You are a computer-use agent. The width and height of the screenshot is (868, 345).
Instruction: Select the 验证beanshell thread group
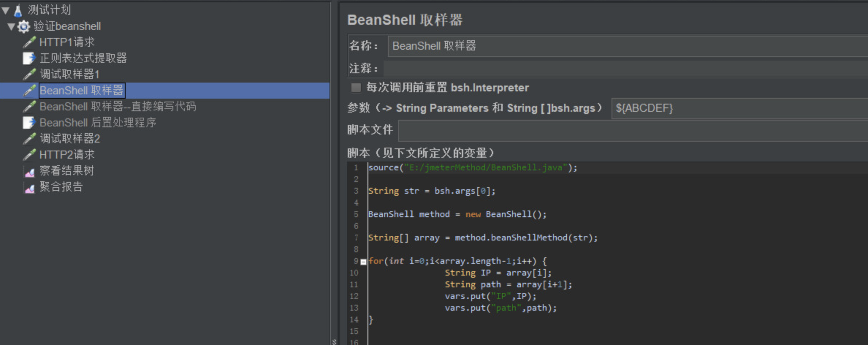67,26
